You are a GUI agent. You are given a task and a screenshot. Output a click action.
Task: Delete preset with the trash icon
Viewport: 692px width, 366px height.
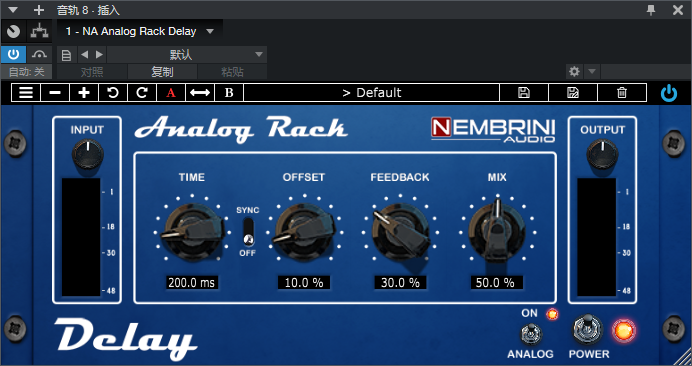[x=622, y=93]
